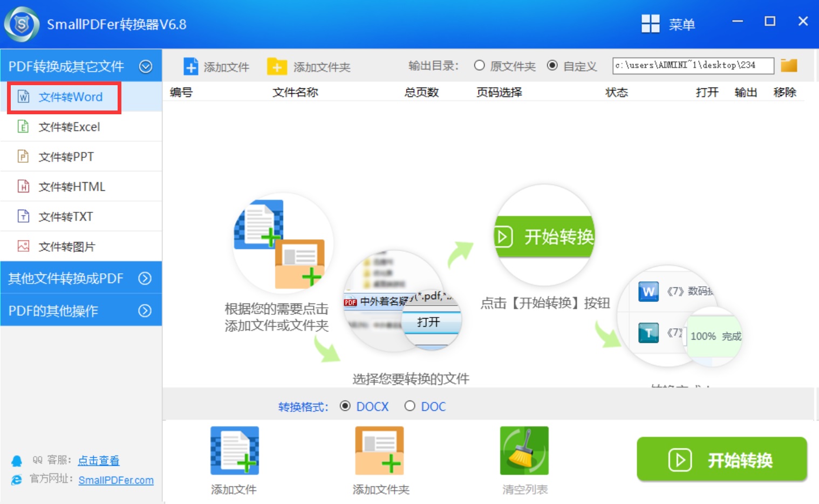This screenshot has height=504, width=819.
Task: Click the broom Clear List icon
Action: click(524, 451)
